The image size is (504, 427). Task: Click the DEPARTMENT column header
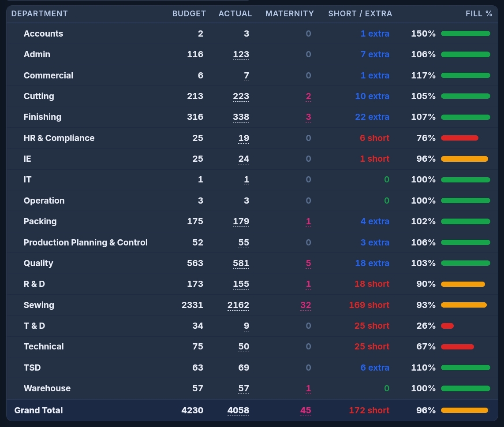pyautogui.click(x=40, y=14)
